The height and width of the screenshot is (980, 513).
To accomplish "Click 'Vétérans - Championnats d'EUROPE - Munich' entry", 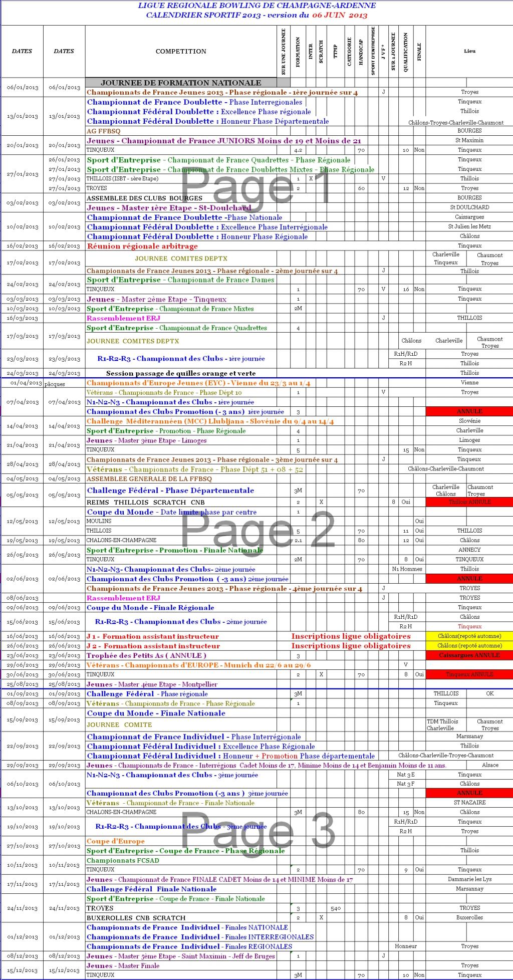I will click(x=198, y=665).
